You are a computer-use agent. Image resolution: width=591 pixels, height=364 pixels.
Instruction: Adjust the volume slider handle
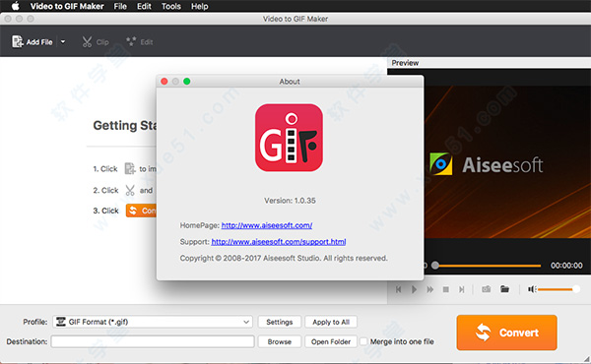[x=576, y=289]
